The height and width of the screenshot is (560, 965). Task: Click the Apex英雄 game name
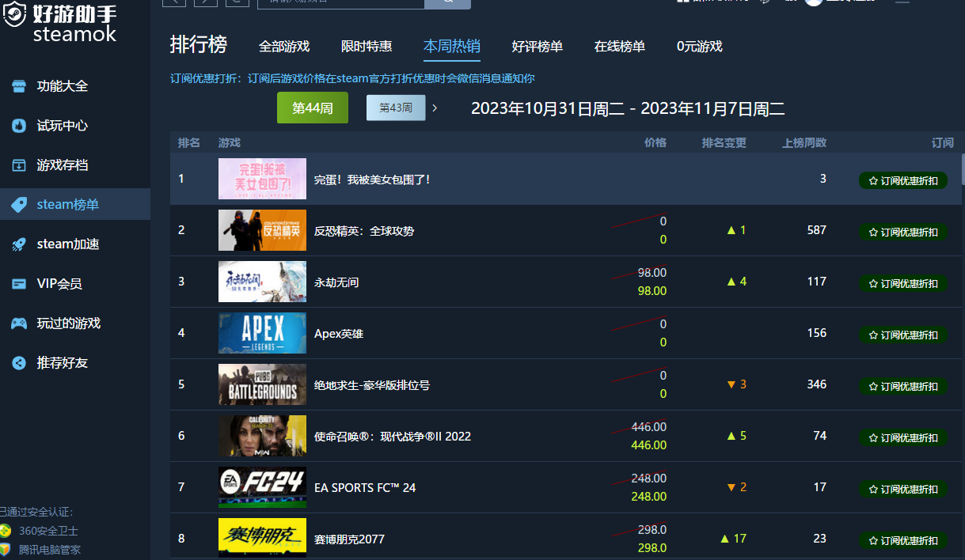click(339, 334)
